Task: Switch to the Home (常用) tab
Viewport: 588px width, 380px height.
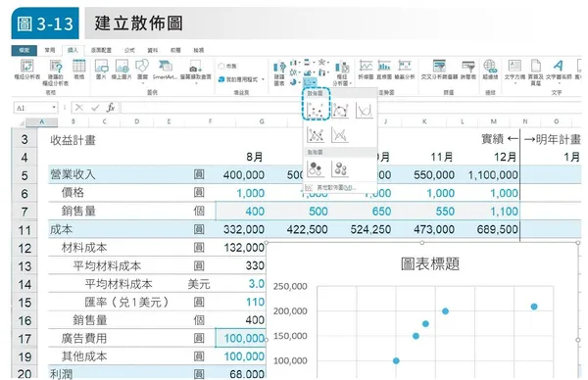Action: [x=50, y=50]
